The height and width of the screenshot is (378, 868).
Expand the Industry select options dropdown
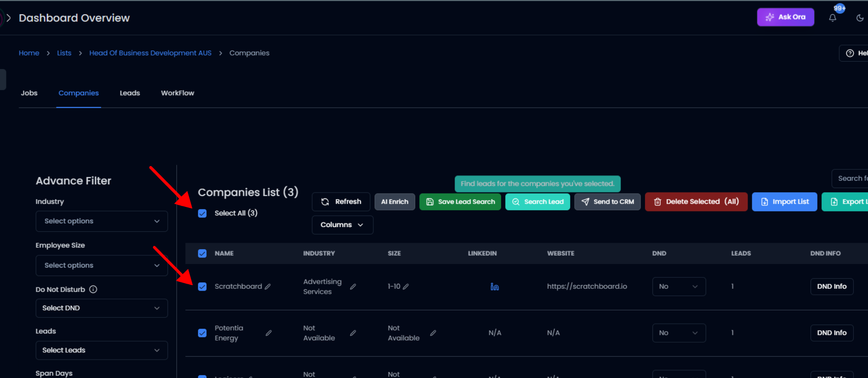[102, 221]
